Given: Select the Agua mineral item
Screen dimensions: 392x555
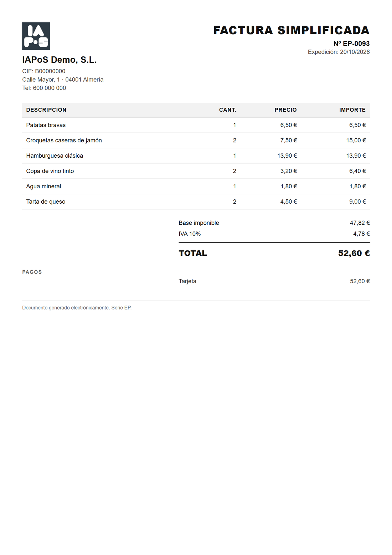Looking at the screenshot, I should point(43,187).
